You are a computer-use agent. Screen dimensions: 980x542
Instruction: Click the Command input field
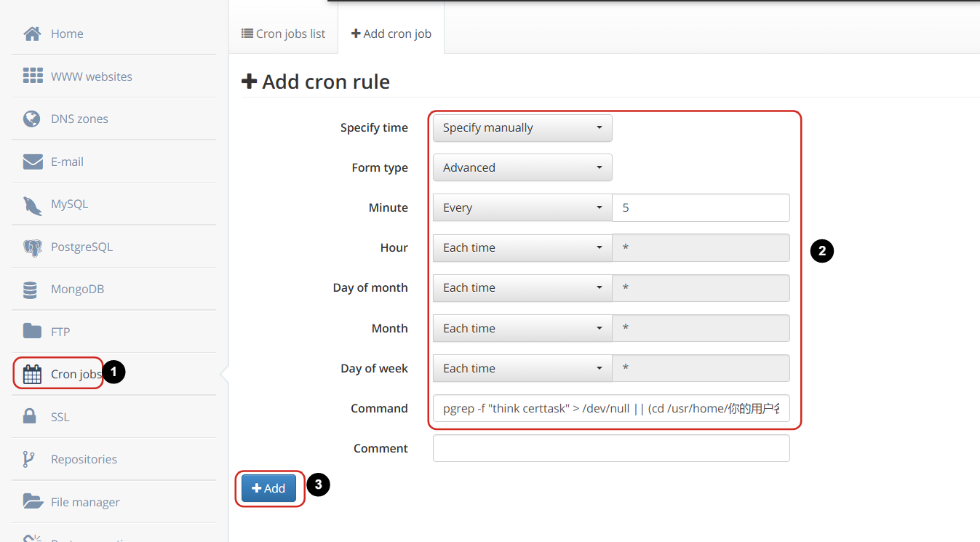click(x=611, y=408)
